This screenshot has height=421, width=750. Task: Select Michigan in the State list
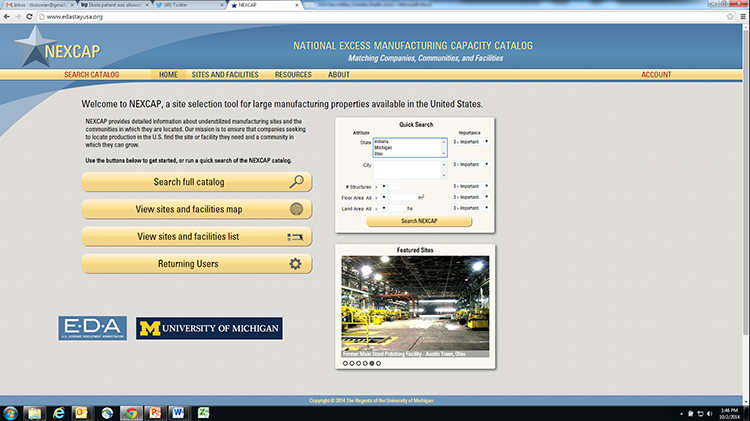tap(383, 148)
